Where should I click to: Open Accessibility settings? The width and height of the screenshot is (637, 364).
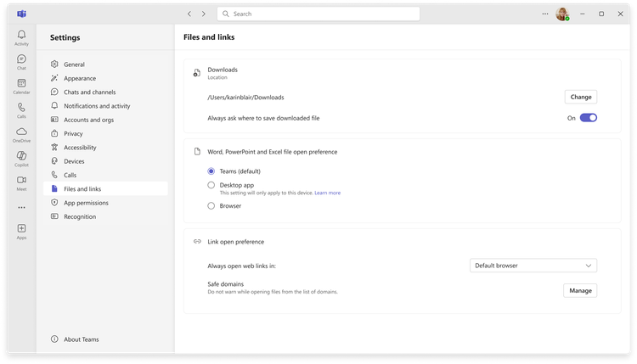[x=105, y=148]
